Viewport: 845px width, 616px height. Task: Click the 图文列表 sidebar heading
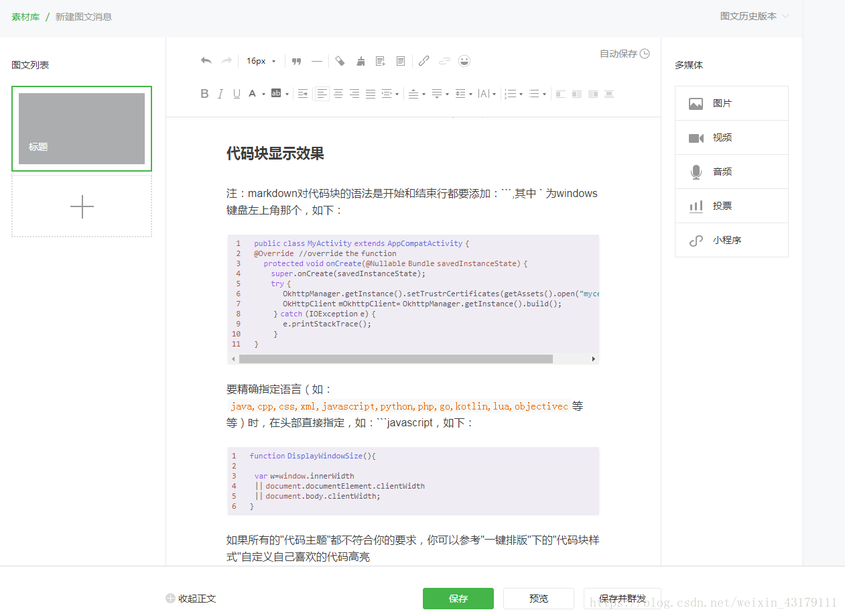coord(30,65)
